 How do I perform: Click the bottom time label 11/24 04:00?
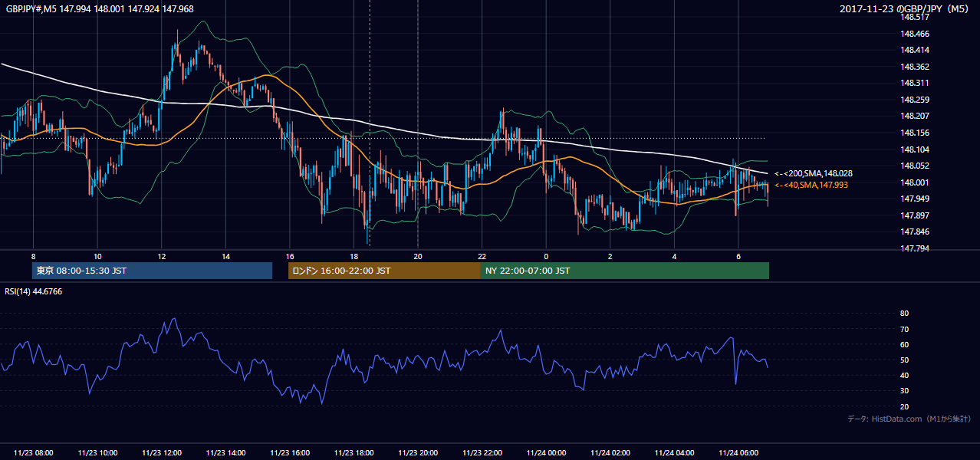tap(674, 453)
